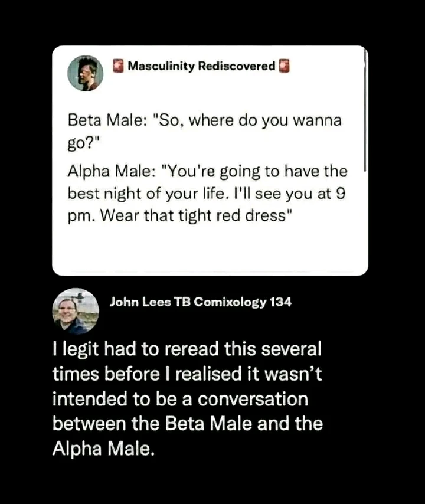Screen dimensions: 425x504
Task: Select the Alpha Male quote paragraph
Action: 207,194
